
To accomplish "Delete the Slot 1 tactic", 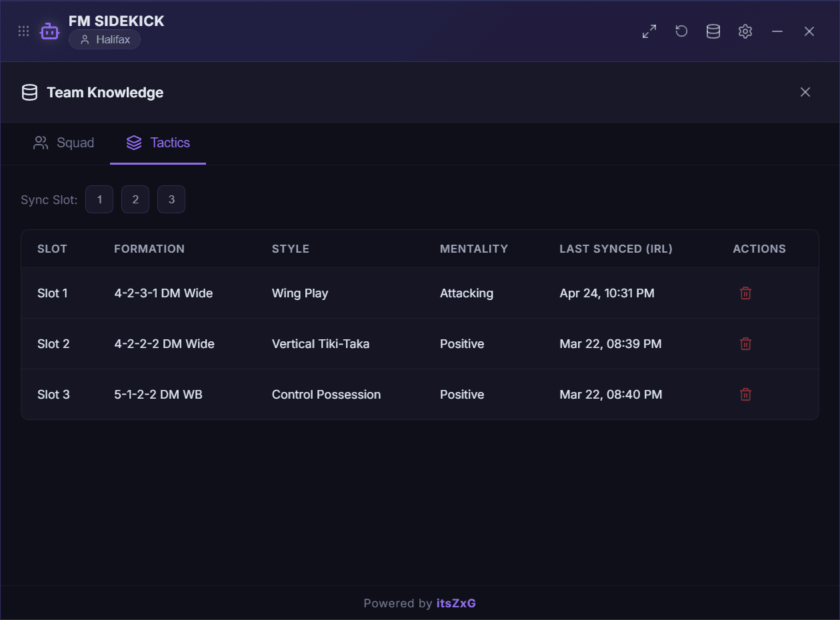I will (745, 293).
